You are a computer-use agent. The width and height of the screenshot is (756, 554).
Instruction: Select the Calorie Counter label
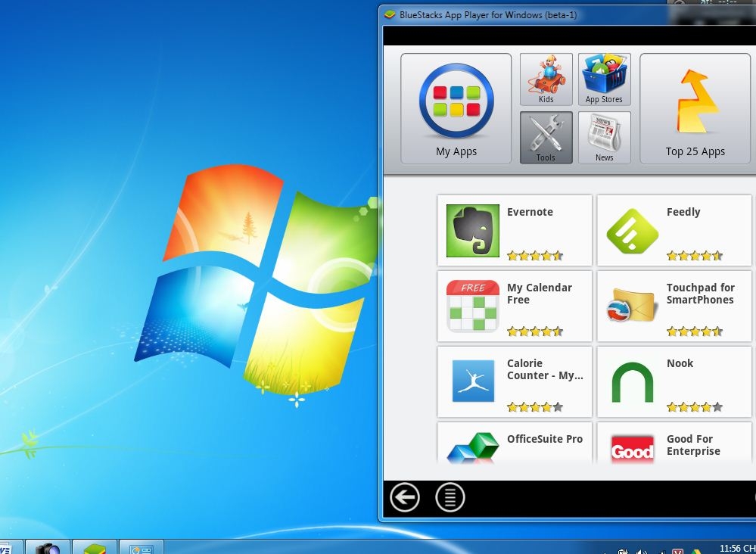tap(545, 369)
